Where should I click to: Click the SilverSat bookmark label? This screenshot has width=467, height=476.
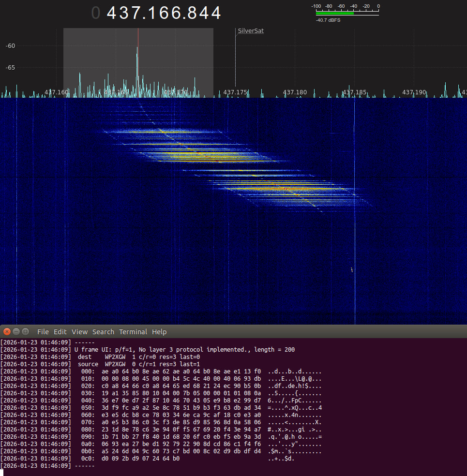click(251, 31)
